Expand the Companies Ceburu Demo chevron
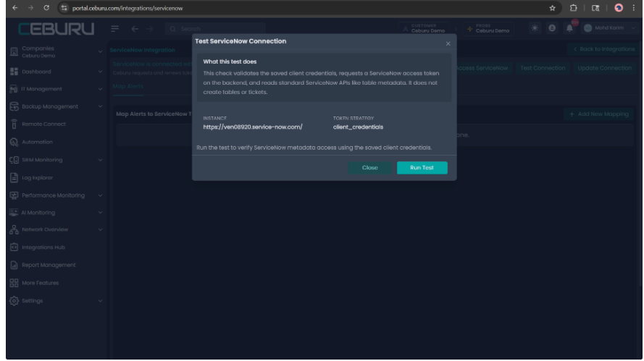 coord(100,51)
